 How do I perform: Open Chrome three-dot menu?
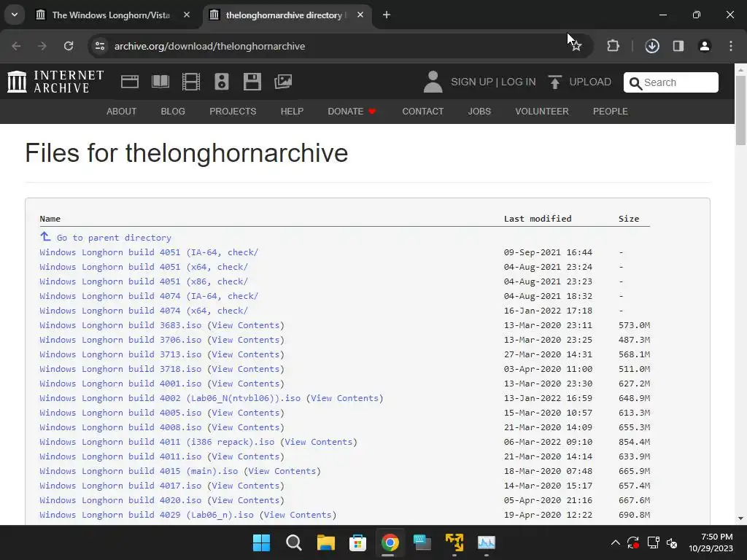pyautogui.click(x=731, y=46)
